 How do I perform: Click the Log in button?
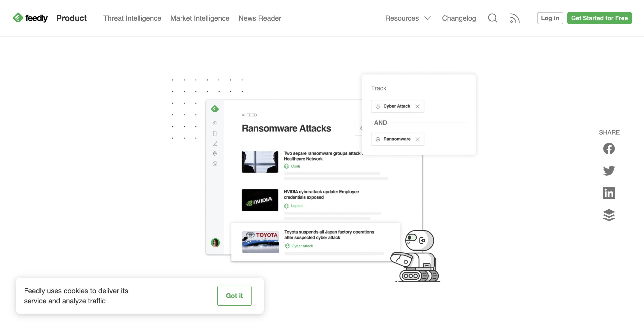(x=550, y=18)
